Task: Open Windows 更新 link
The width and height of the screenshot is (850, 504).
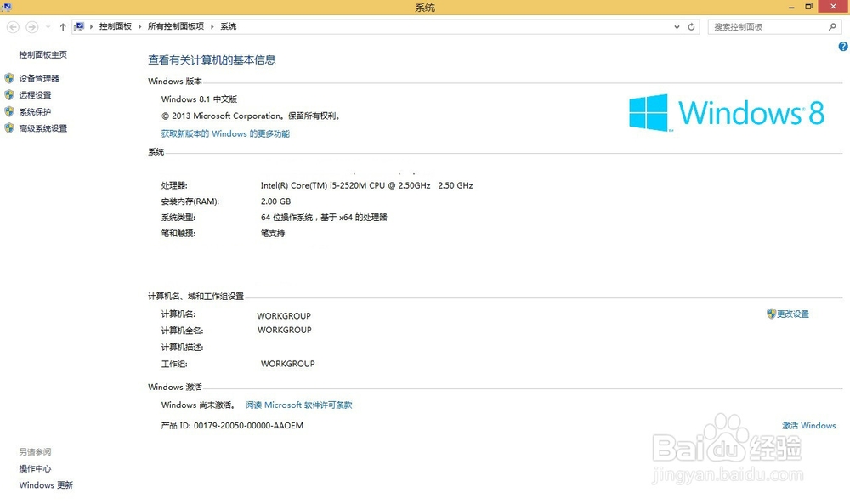Action: (x=46, y=485)
